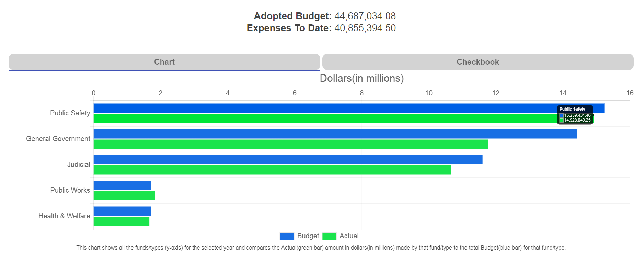
Task: Select the Judicial green actual bar
Action: click(272, 170)
